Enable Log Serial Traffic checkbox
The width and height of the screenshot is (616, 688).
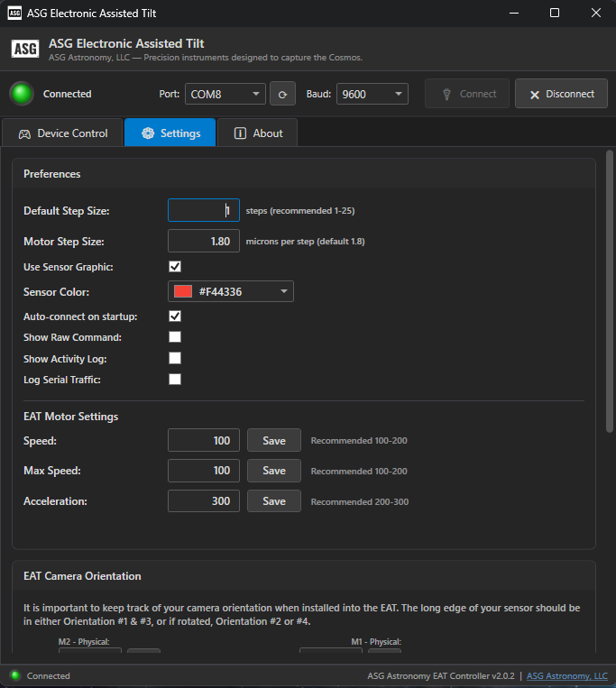tap(175, 380)
